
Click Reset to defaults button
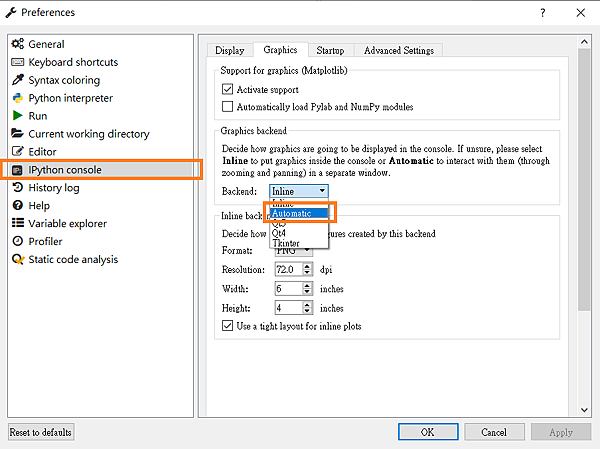(x=41, y=432)
